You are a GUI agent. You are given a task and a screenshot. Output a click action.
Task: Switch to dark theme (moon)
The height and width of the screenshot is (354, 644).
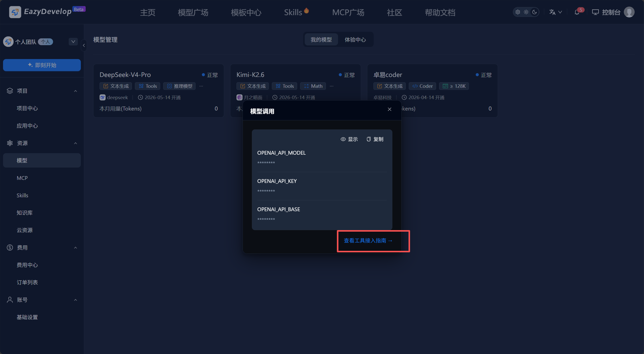click(x=534, y=12)
